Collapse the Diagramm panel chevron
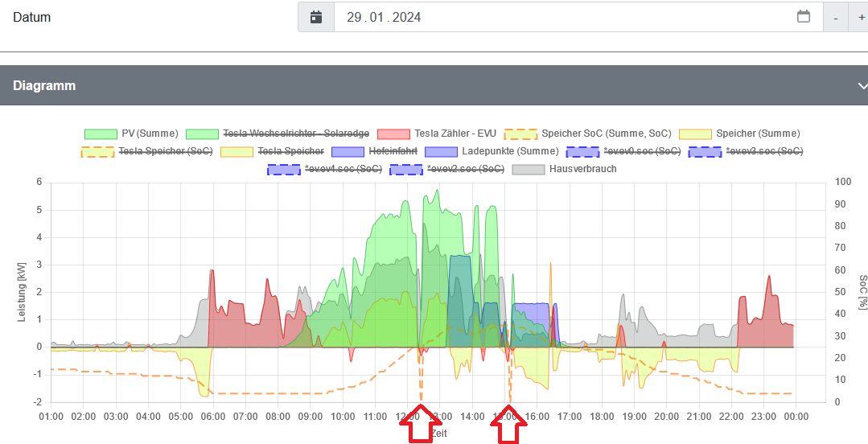Image resolution: width=868 pixels, height=444 pixels. coord(862,86)
